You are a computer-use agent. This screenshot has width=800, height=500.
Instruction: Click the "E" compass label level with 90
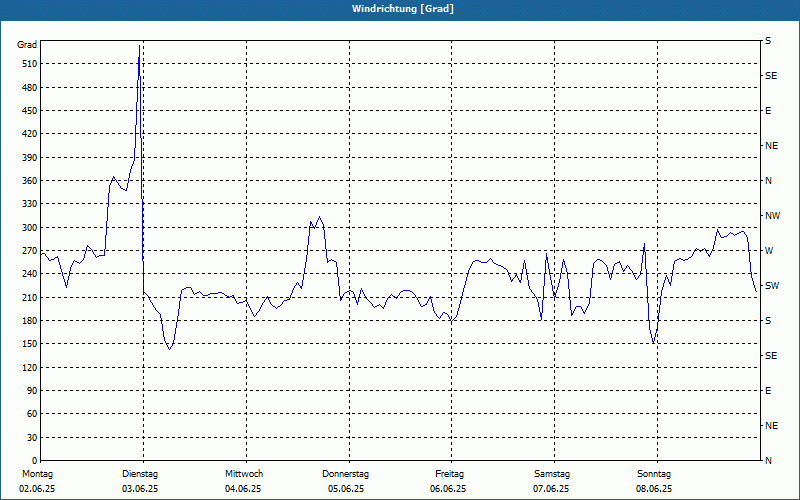pyautogui.click(x=768, y=391)
